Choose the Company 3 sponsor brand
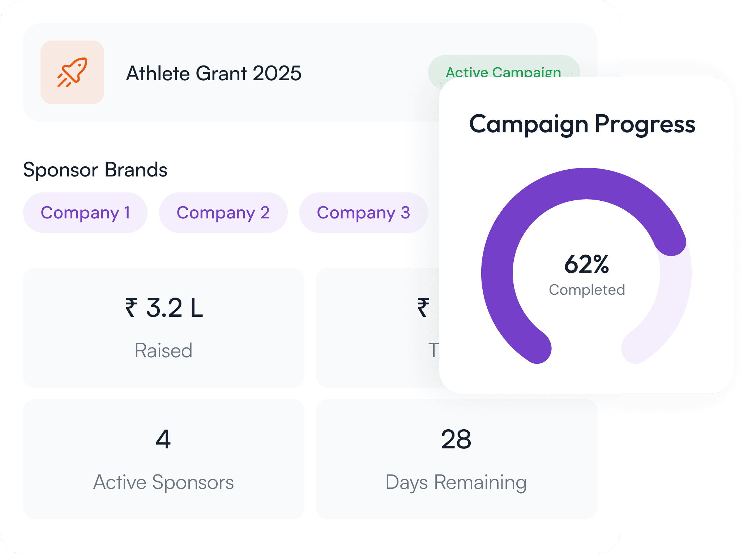The height and width of the screenshot is (554, 756). 363,213
